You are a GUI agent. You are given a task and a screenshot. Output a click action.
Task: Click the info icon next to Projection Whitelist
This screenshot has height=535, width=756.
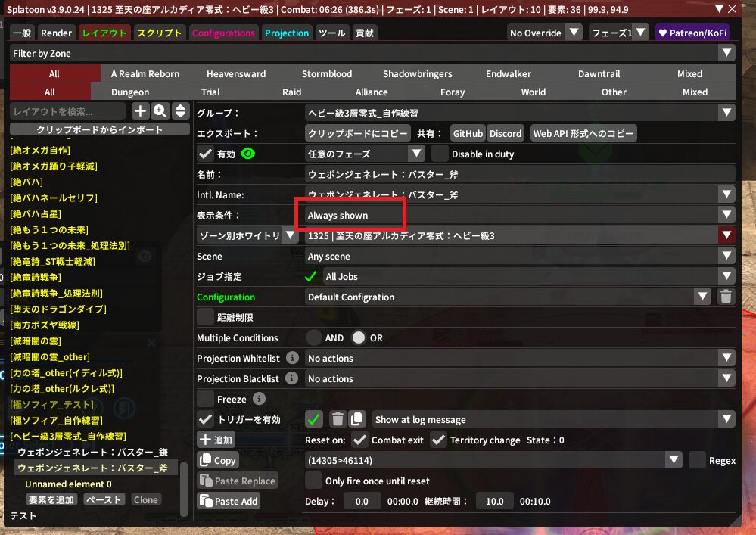click(292, 358)
